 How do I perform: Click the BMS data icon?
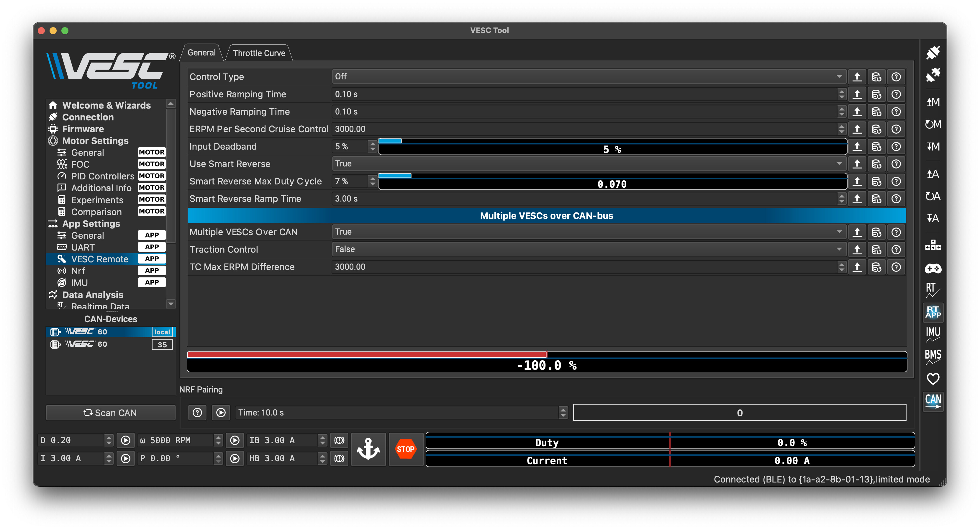[933, 356]
